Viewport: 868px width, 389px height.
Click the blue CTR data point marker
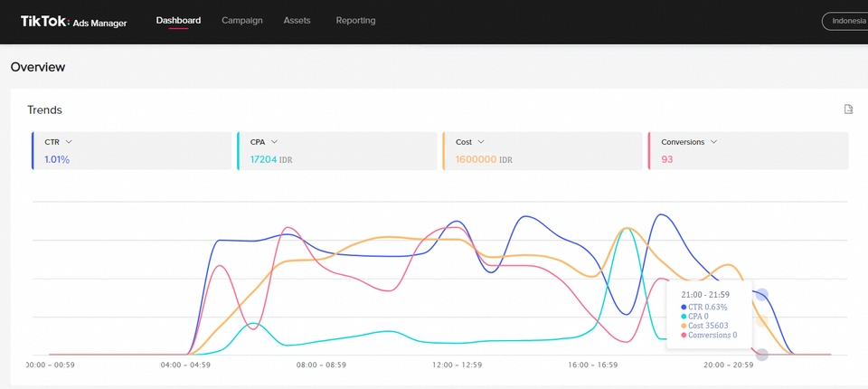(761, 295)
